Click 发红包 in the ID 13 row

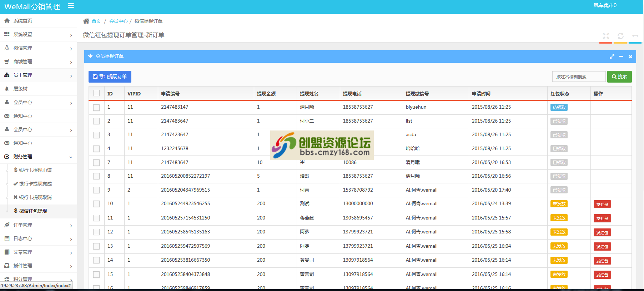[602, 246]
